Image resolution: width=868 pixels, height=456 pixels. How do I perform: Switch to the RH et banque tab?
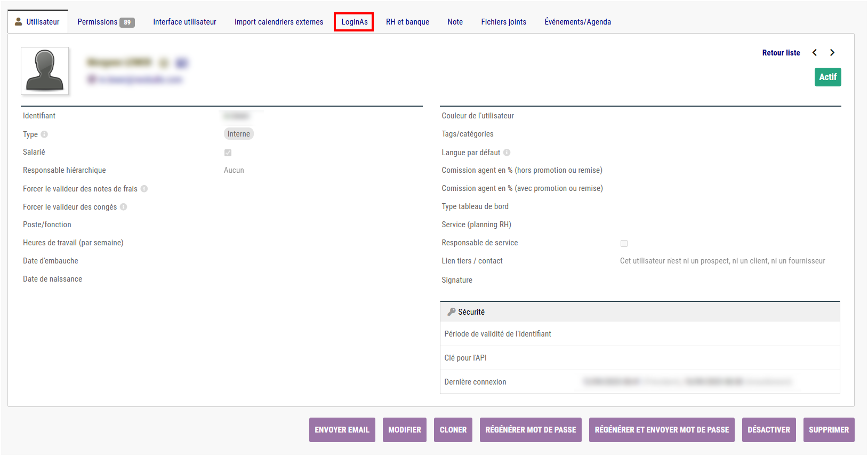coord(407,22)
